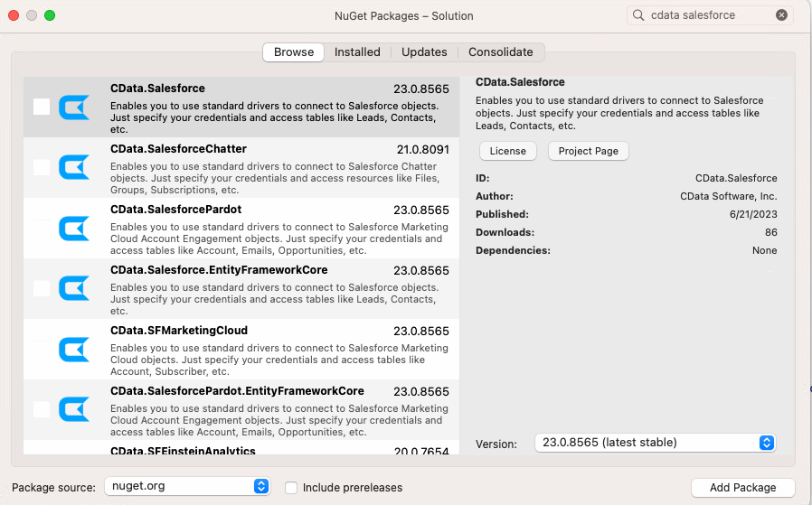Switch to the Installed tab
The height and width of the screenshot is (505, 812).
[x=357, y=52]
